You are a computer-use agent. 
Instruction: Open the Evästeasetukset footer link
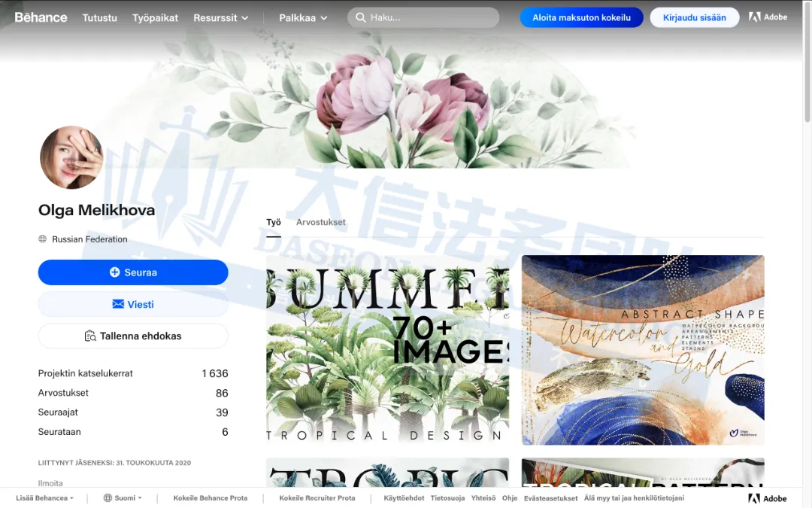[550, 497]
